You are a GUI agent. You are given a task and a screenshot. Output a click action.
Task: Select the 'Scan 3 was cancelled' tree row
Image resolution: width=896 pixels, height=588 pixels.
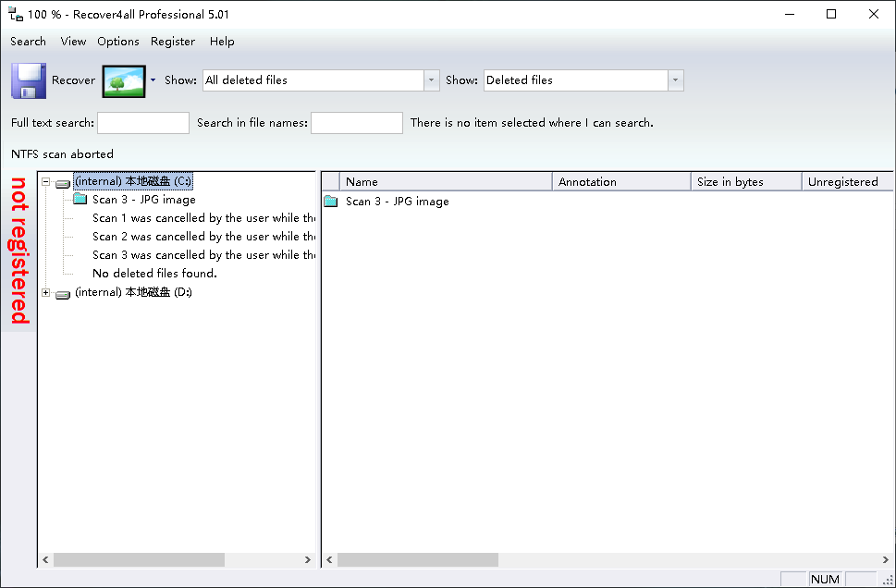(203, 255)
